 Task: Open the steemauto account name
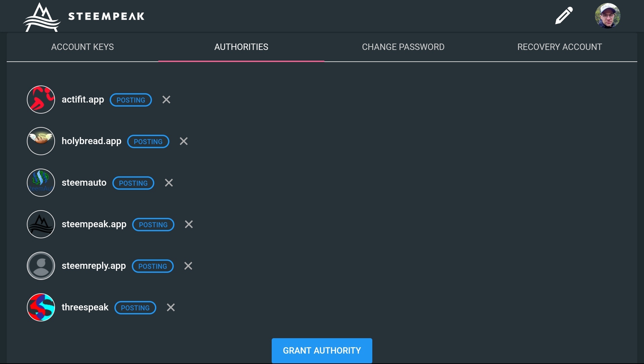pyautogui.click(x=84, y=183)
